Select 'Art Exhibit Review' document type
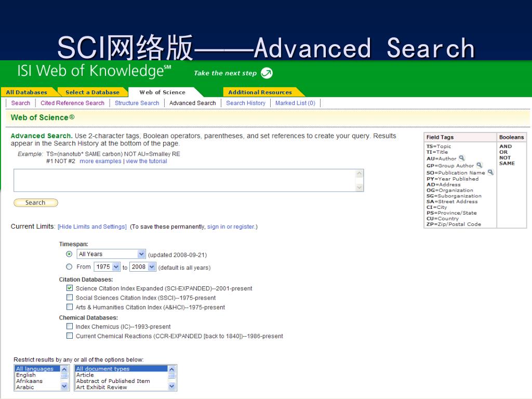The image size is (532, 399). [101, 387]
